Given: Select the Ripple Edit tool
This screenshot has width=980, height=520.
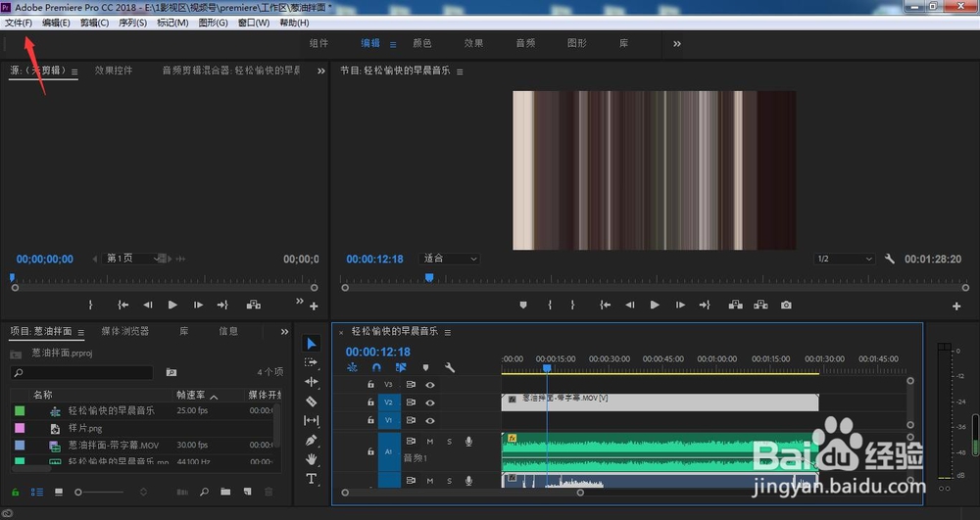Looking at the screenshot, I should coord(312,382).
